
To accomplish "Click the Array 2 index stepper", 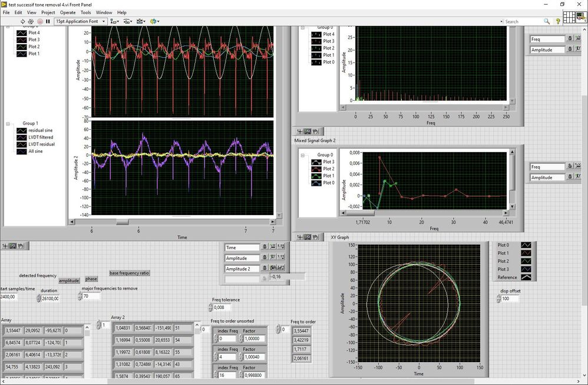I will tap(98, 325).
